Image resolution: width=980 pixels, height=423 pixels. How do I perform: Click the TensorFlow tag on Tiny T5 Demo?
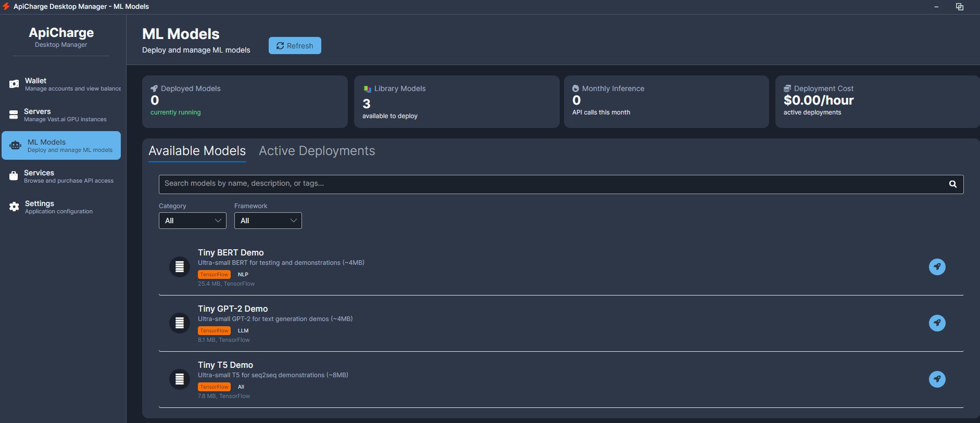214,387
